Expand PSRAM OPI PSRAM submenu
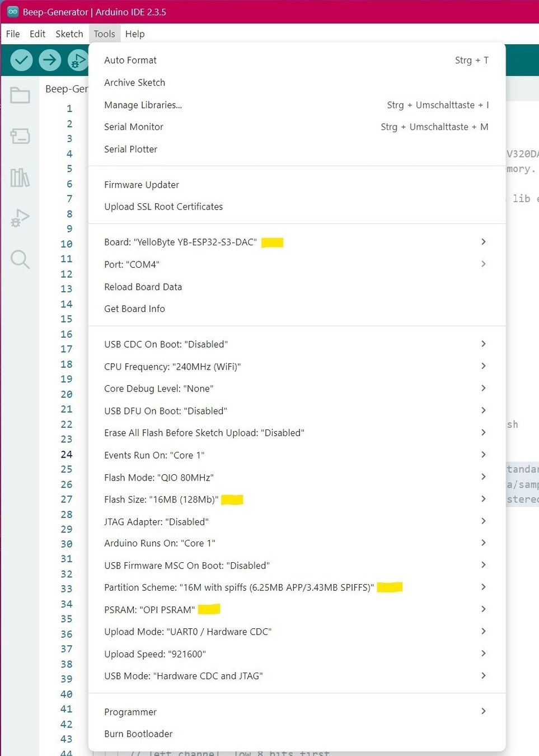Image resolution: width=539 pixels, height=756 pixels. pos(297,610)
